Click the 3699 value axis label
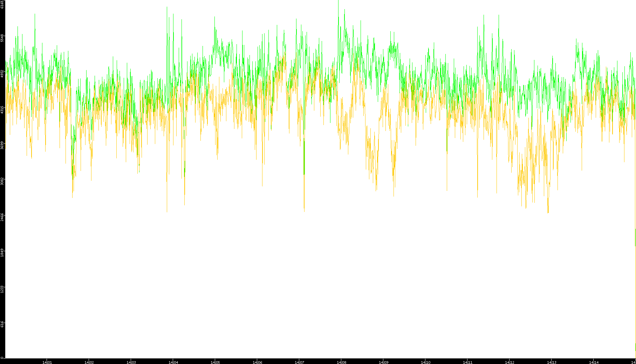Image resolution: width=636 pixels, height=364 pixels. point(2,145)
